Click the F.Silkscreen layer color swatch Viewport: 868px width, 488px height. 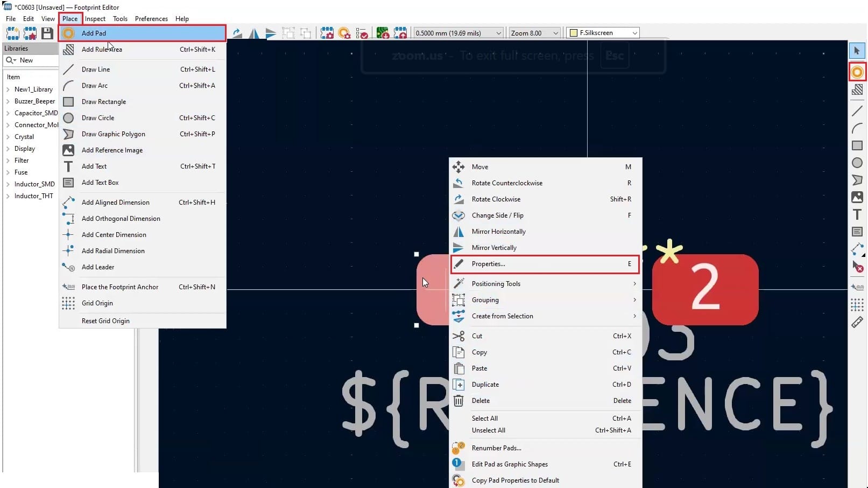(x=574, y=33)
